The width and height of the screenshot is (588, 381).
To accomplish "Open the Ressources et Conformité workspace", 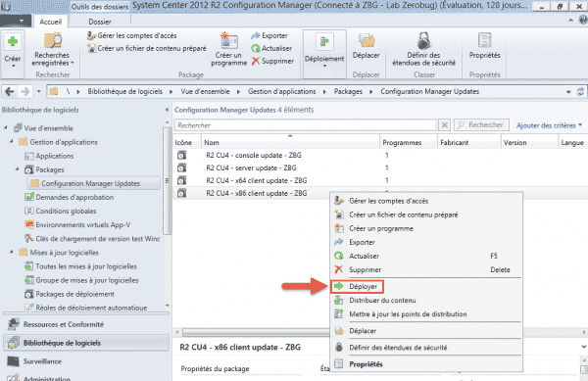I will point(86,324).
